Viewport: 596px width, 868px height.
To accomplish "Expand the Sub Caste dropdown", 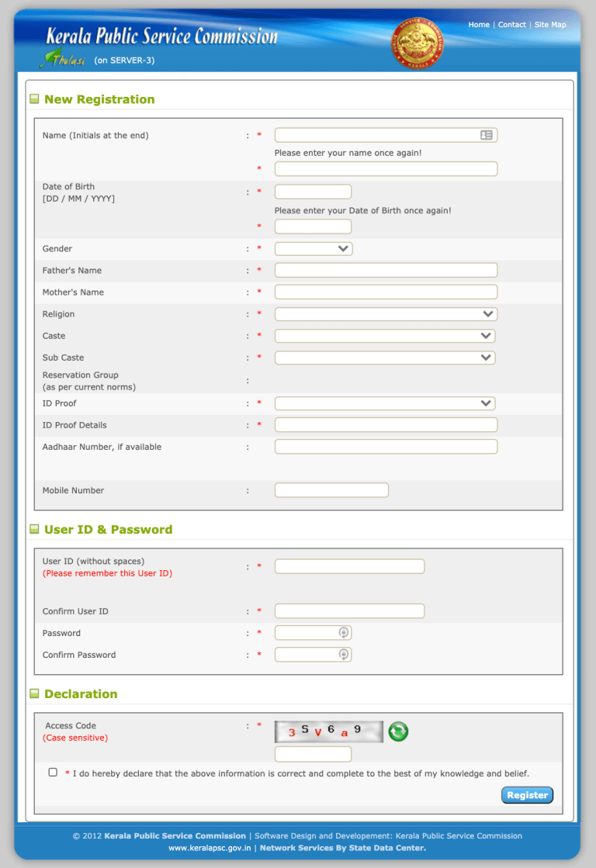I will coord(385,358).
